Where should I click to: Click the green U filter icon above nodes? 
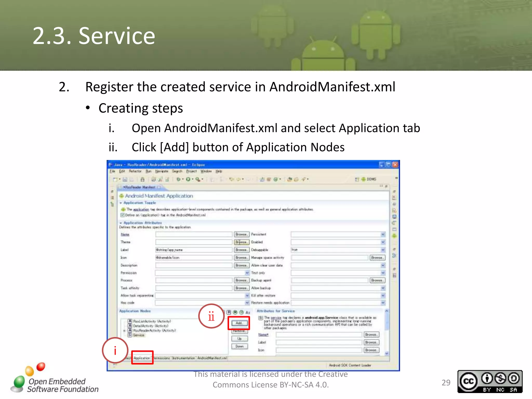tap(241, 312)
